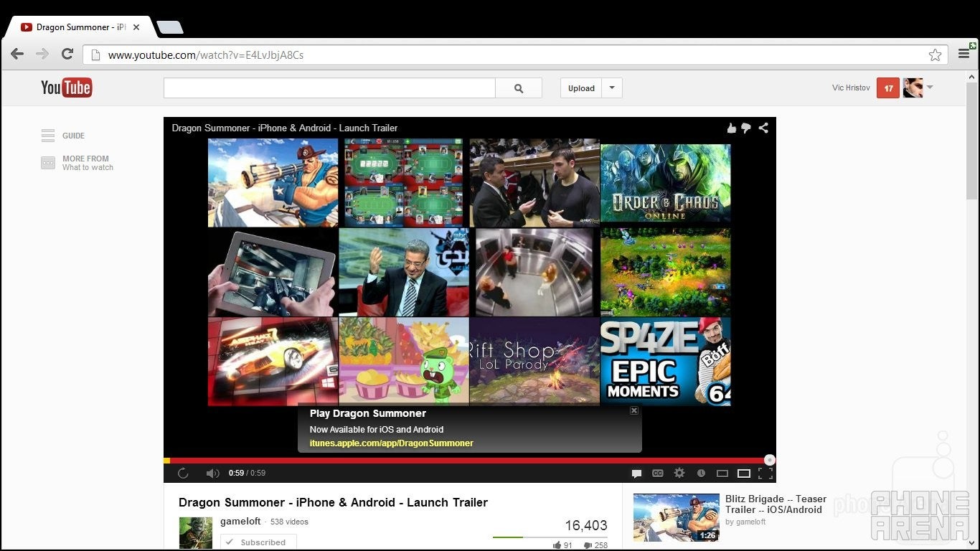
Task: Open Blitz Brigade Teaser Trailer title link
Action: tap(776, 504)
